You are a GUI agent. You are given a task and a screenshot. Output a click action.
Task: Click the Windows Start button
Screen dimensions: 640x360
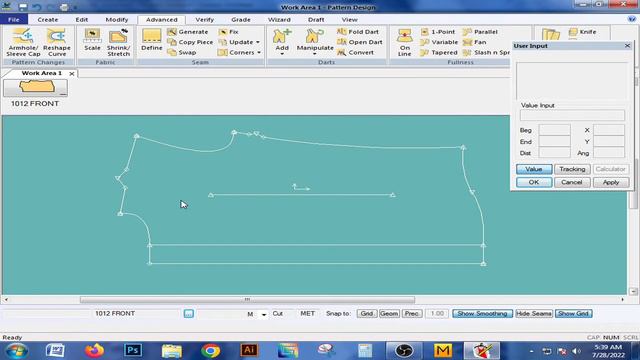16,351
